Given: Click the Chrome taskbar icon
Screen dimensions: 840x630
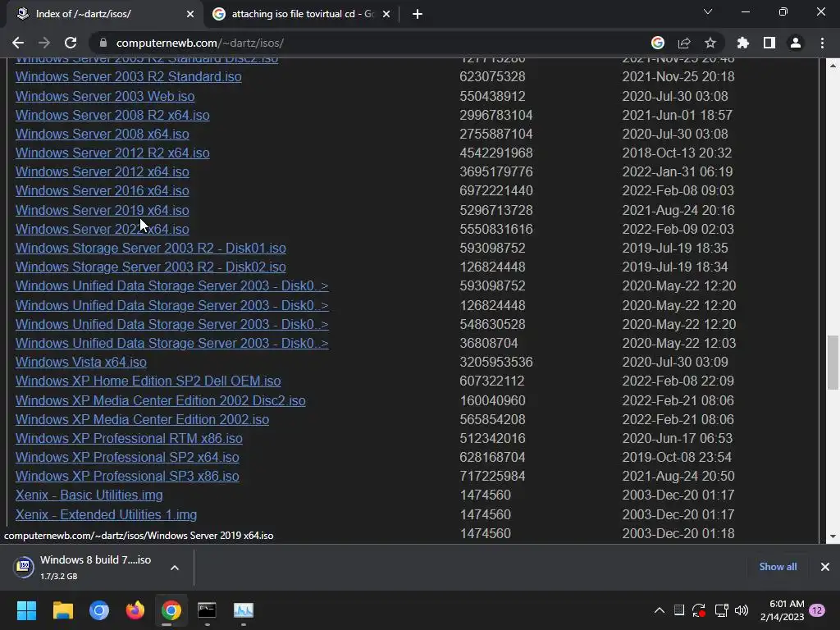Looking at the screenshot, I should pos(171,610).
